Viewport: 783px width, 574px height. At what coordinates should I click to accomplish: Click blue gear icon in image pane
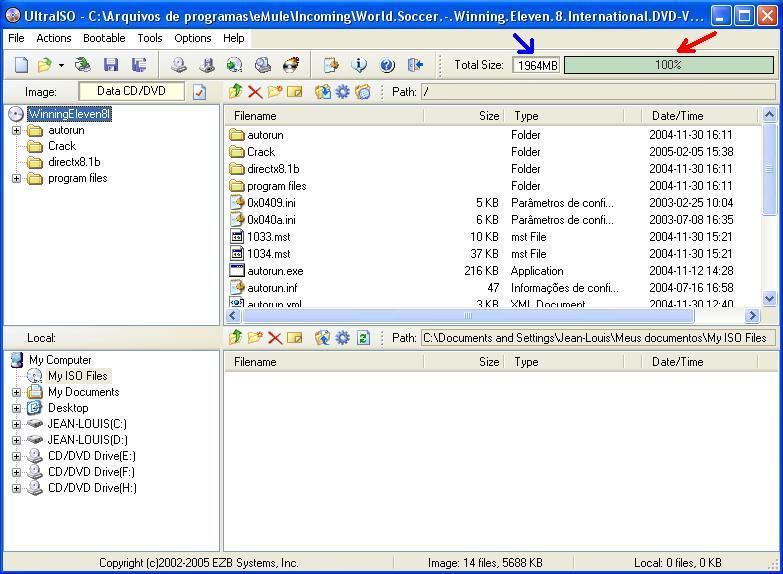[343, 92]
